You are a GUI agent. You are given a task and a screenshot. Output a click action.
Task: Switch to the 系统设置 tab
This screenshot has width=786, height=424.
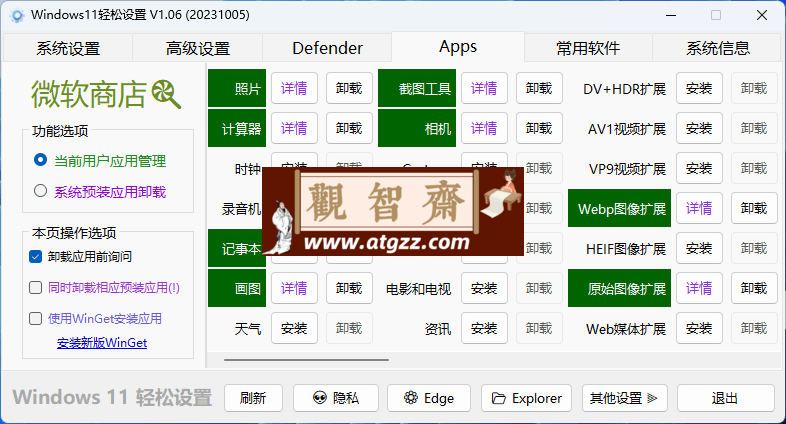[68, 48]
